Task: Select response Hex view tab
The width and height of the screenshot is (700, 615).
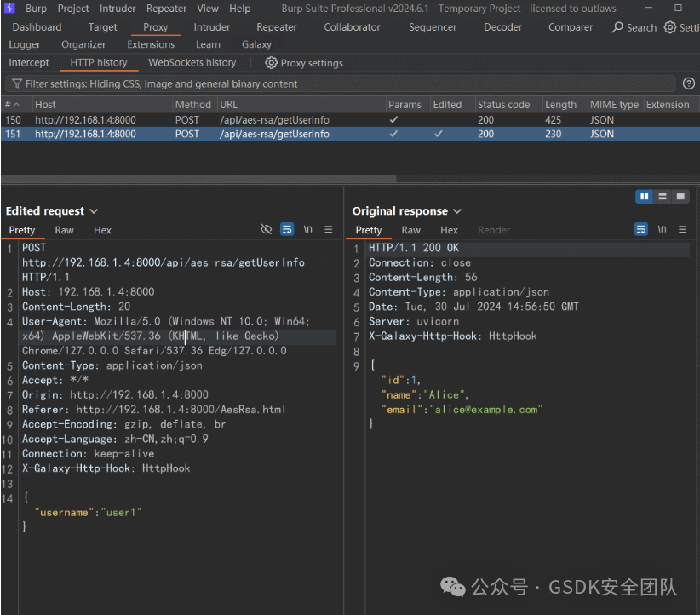Action: [449, 230]
